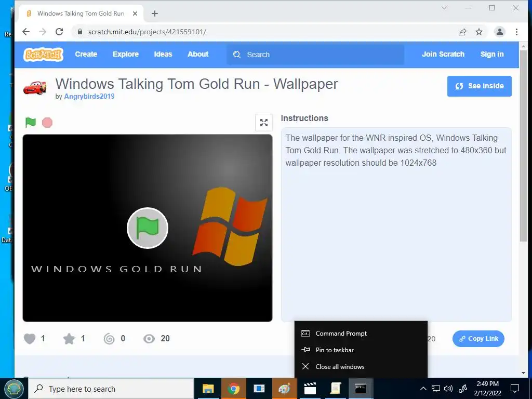Click the large green flag overlay on stage
532x399 pixels.
[148, 228]
